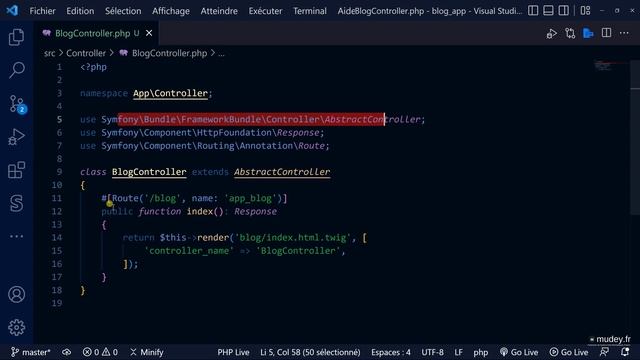Viewport: 640px width, 360px height.
Task: Click line number 11 in the gutter
Action: 57,198
